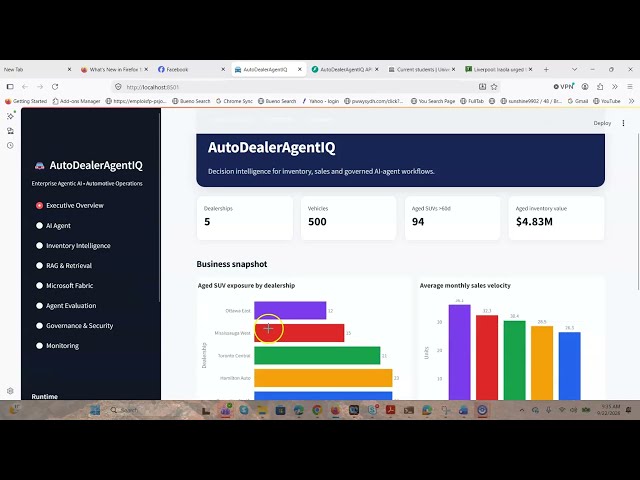
Task: Show more bookmarks overflow chevron
Action: (631, 101)
